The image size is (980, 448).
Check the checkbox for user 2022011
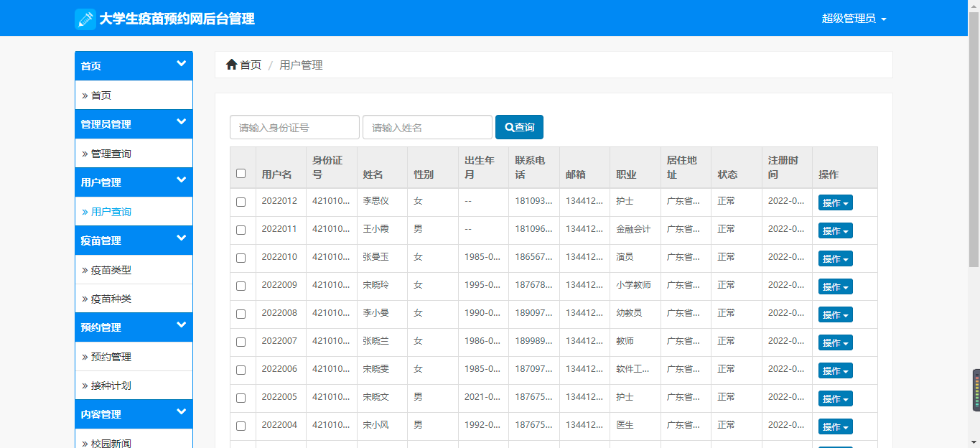pyautogui.click(x=241, y=230)
